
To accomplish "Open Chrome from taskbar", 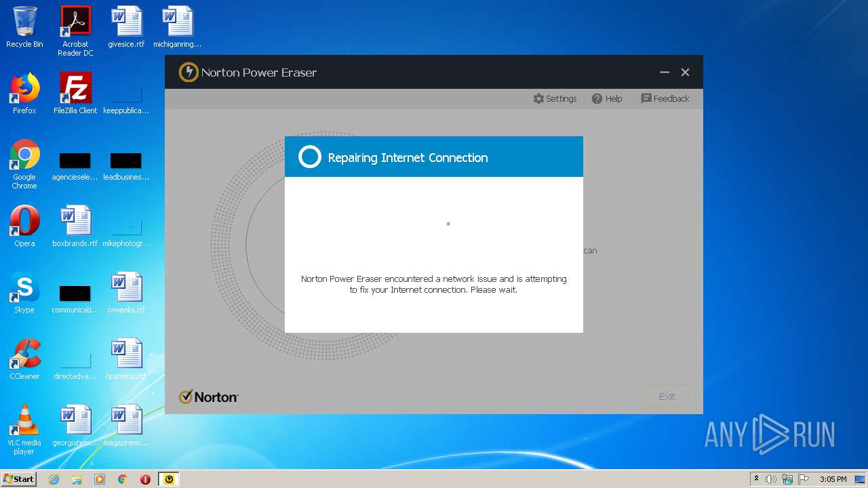I will tap(123, 479).
